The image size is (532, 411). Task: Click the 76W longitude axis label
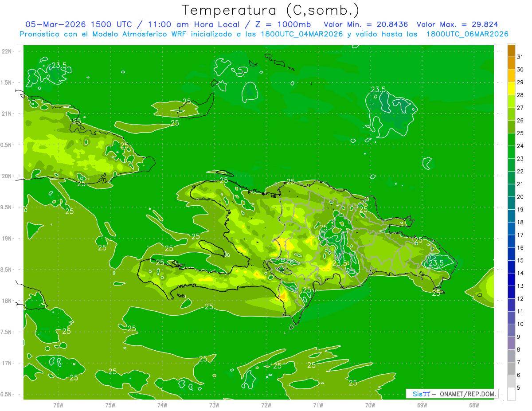tap(58, 405)
